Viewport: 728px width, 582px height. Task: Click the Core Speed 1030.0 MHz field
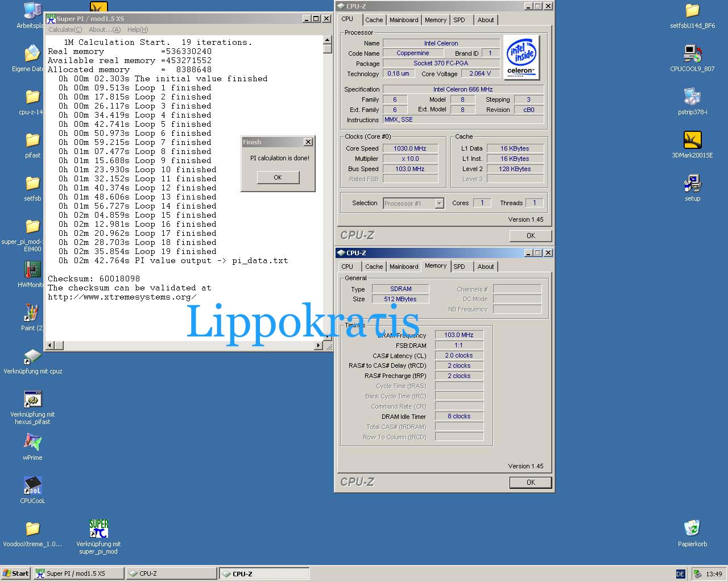[410, 148]
